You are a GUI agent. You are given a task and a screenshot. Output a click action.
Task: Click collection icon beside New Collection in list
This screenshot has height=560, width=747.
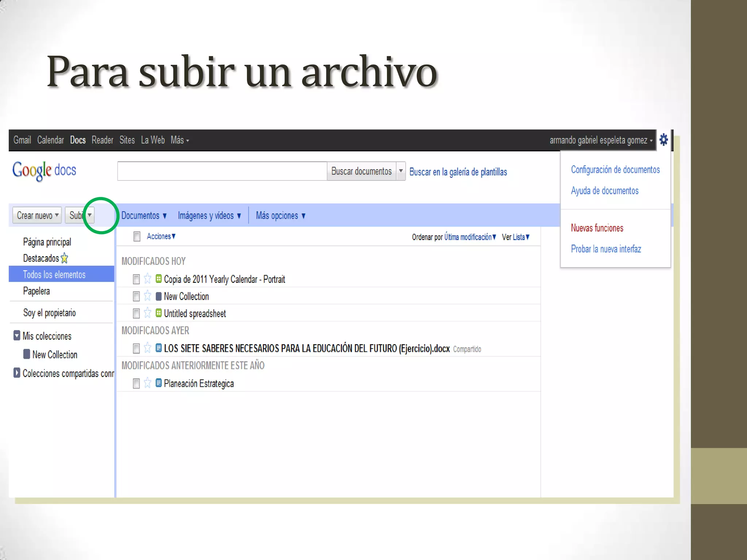click(x=159, y=296)
